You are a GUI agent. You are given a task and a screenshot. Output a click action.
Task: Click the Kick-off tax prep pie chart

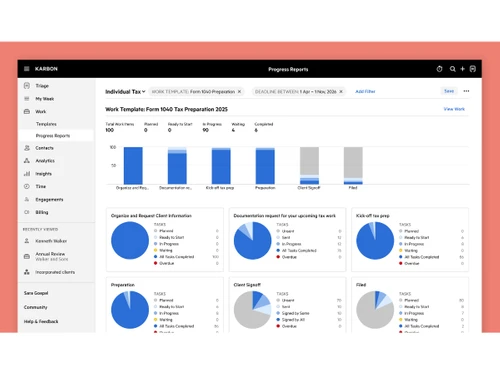[x=375, y=241]
